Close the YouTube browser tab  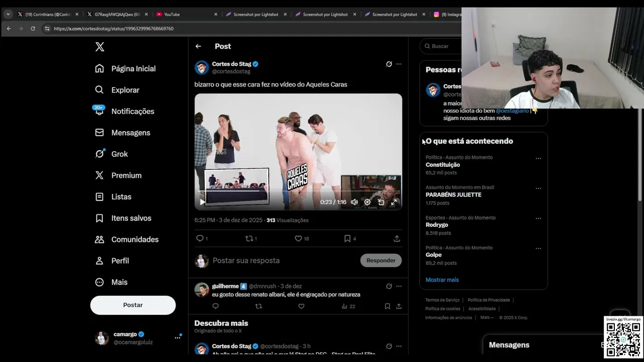(216, 15)
